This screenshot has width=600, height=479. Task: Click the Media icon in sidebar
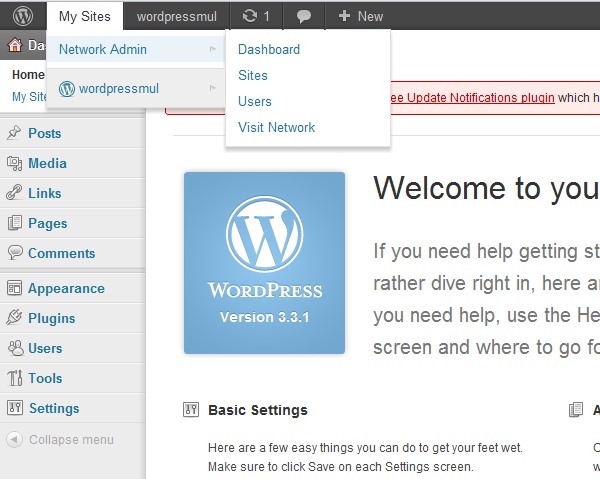[15, 163]
